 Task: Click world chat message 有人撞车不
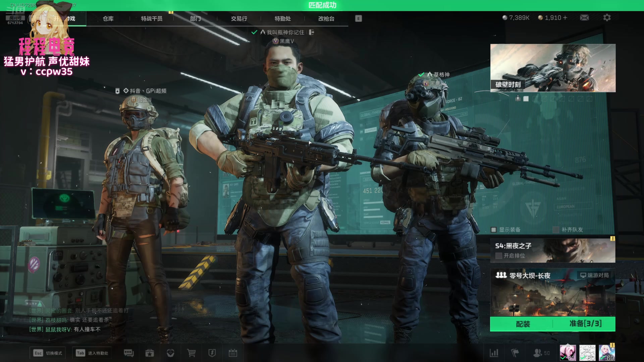87,329
